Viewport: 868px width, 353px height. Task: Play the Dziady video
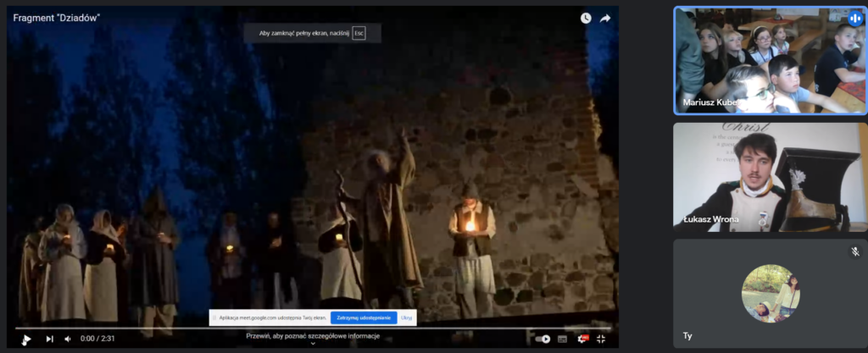[x=26, y=339]
